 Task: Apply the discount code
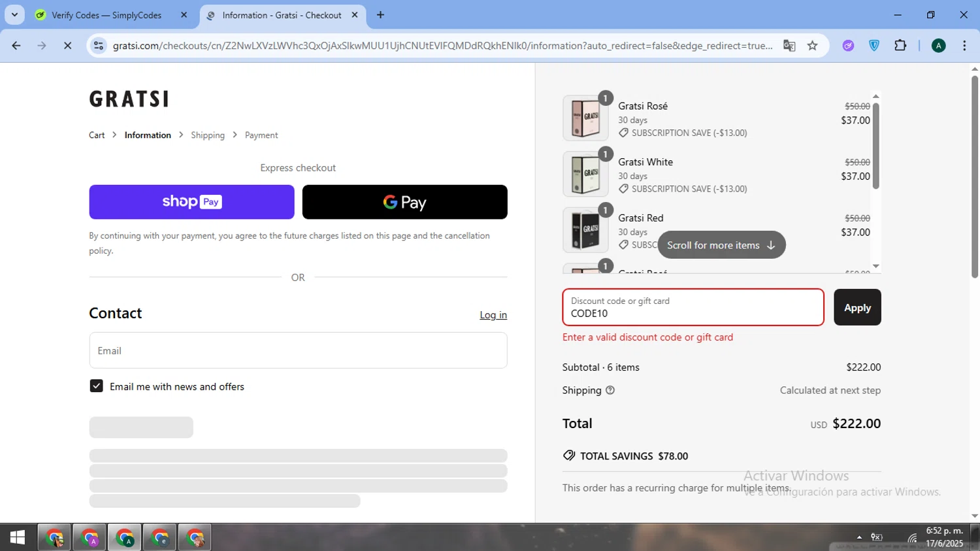(857, 307)
